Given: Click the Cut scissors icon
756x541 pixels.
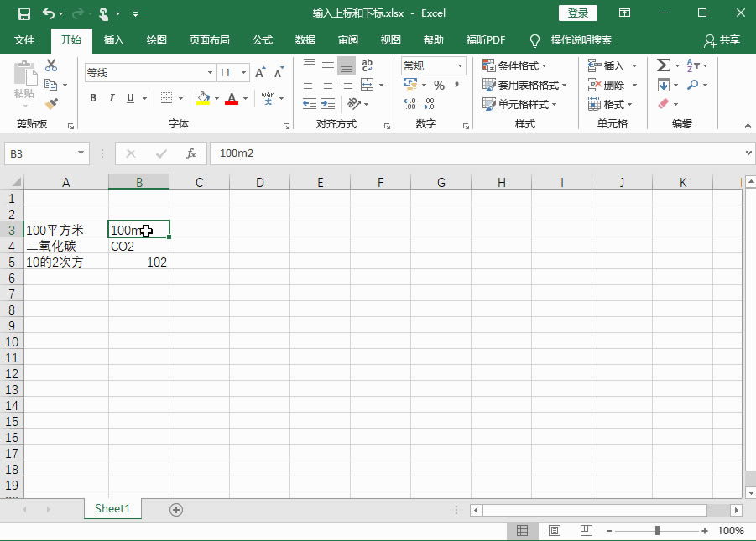Looking at the screenshot, I should (x=50, y=65).
